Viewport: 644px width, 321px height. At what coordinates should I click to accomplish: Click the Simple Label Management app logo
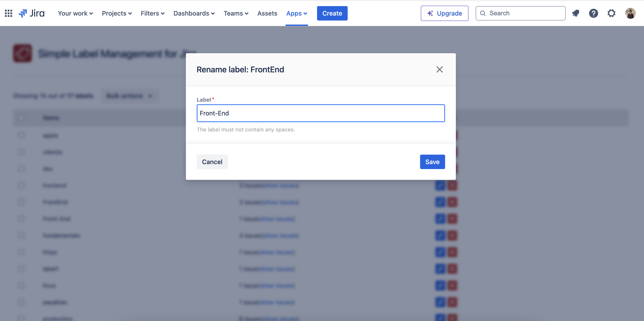click(22, 53)
